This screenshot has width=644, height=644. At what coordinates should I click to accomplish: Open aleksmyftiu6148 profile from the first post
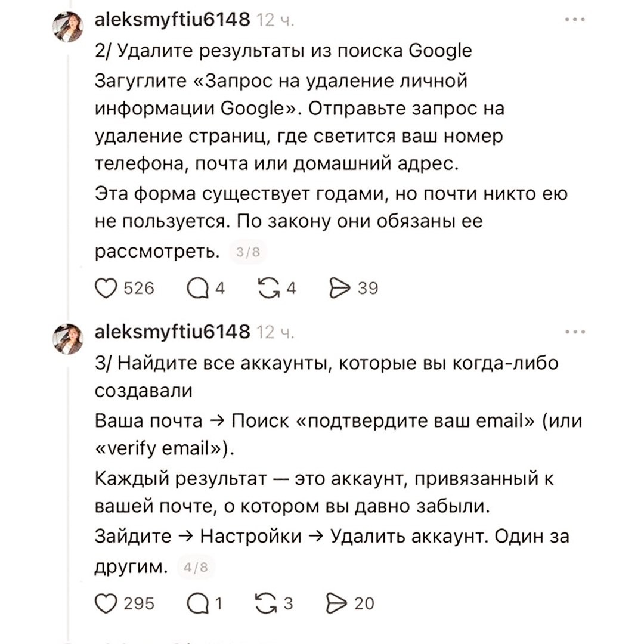(172, 20)
